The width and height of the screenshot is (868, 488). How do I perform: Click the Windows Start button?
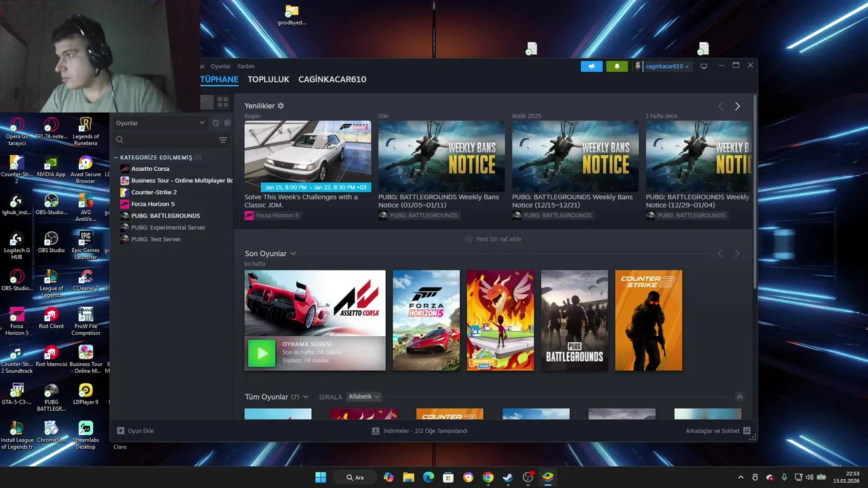click(x=321, y=477)
